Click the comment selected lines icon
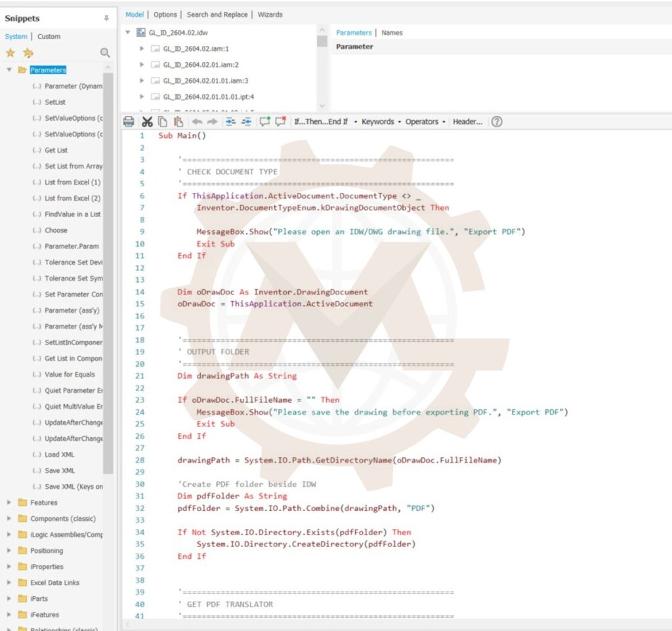Screen dimensions: 672x631 pyautogui.click(x=265, y=121)
